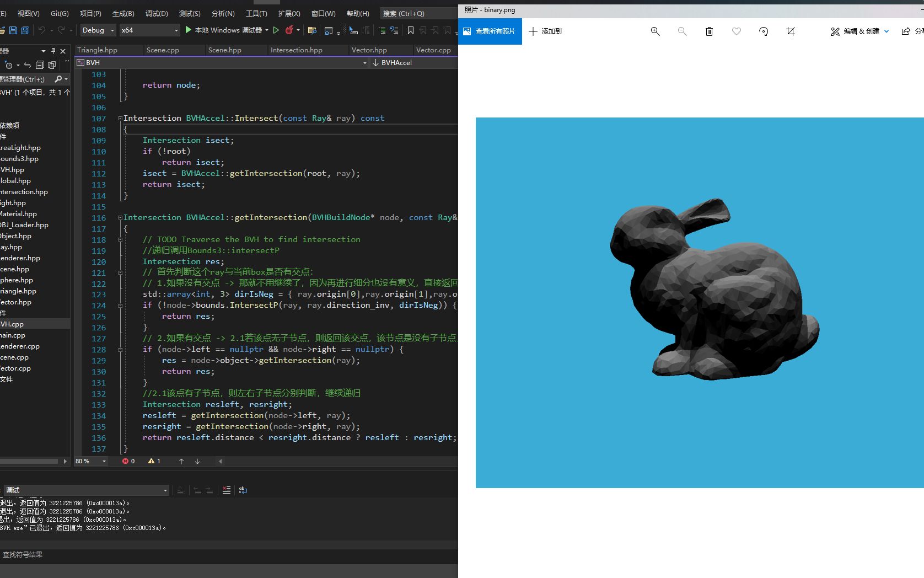
Task: Open the 调试(D) menu
Action: tap(157, 13)
